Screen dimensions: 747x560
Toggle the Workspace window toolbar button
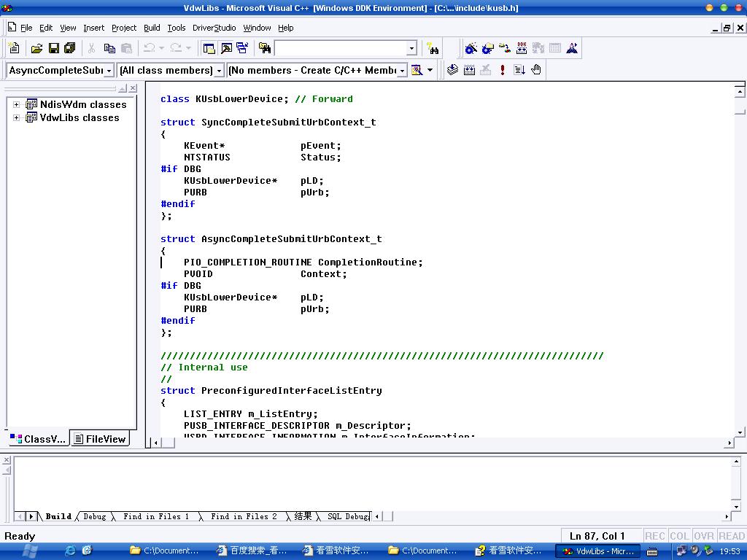(209, 48)
